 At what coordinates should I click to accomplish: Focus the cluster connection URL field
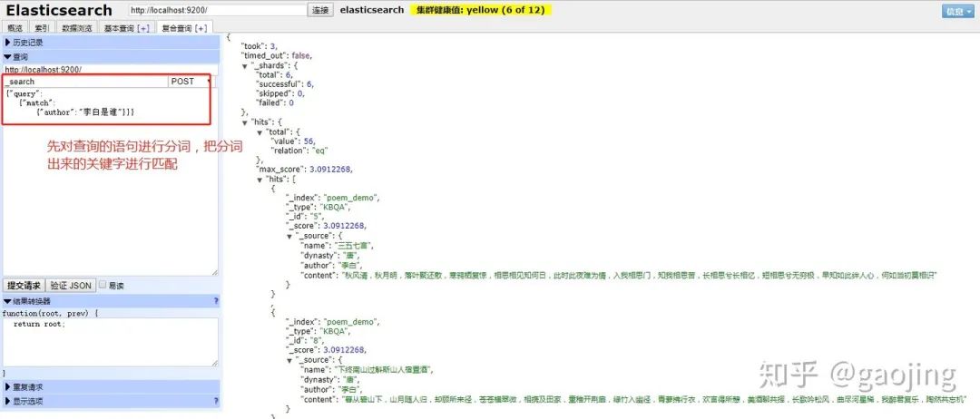click(218, 11)
